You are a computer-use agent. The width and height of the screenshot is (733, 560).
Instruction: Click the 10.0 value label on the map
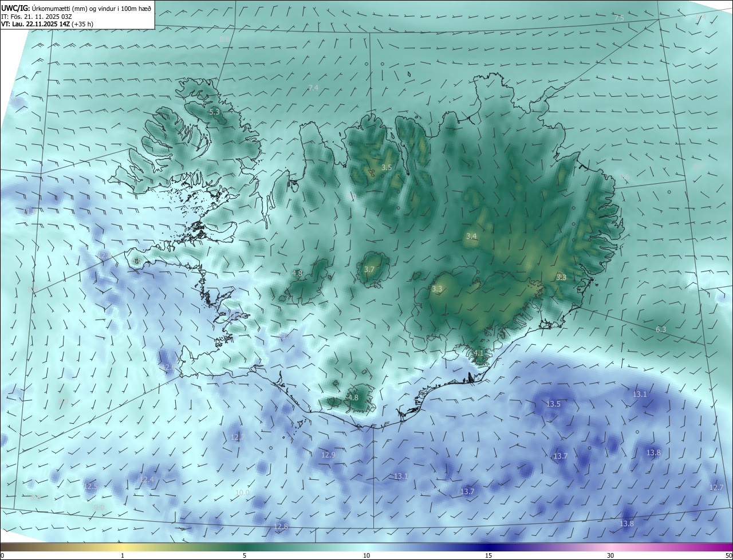pyautogui.click(x=243, y=493)
